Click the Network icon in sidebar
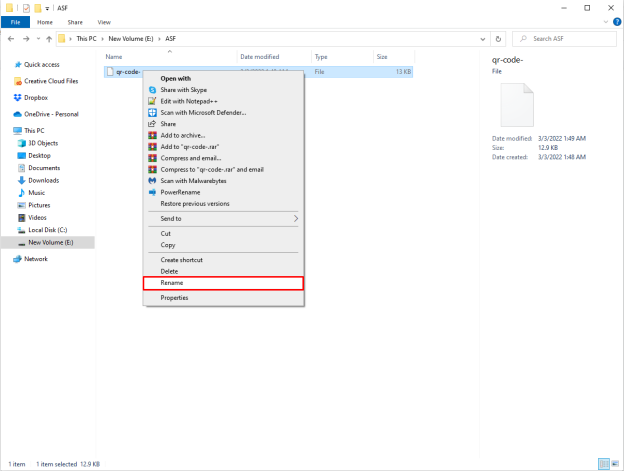 pyautogui.click(x=18, y=259)
